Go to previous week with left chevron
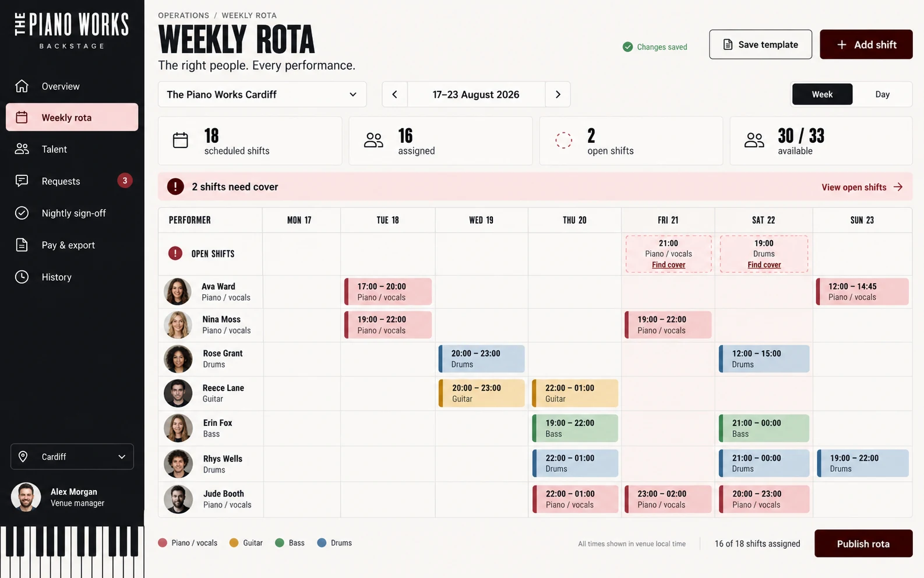The width and height of the screenshot is (924, 578). [x=394, y=94]
